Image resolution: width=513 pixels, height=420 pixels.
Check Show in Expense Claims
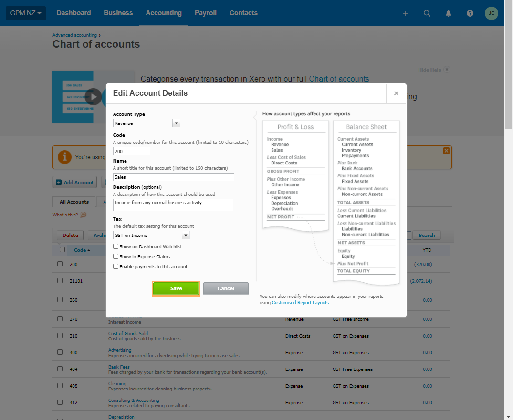tap(115, 256)
